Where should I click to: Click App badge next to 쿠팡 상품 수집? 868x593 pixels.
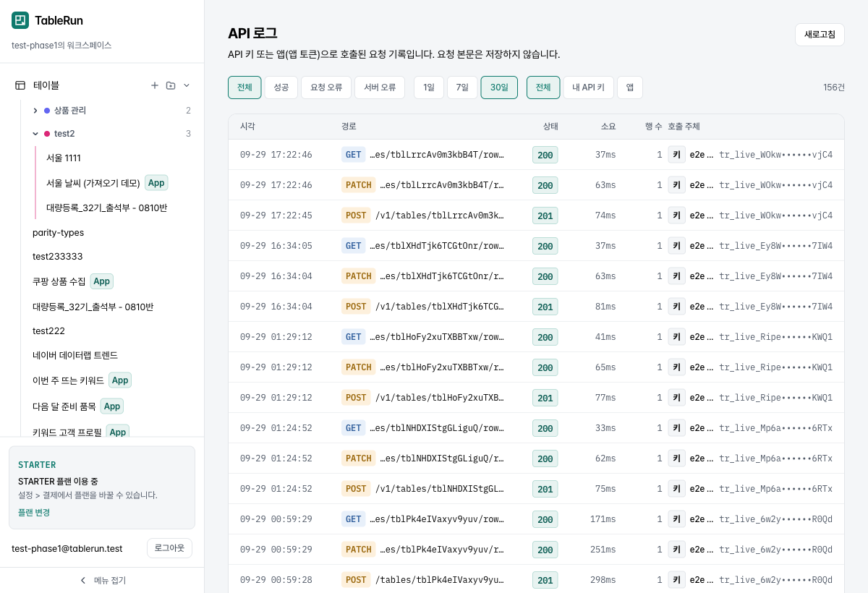tap(102, 281)
